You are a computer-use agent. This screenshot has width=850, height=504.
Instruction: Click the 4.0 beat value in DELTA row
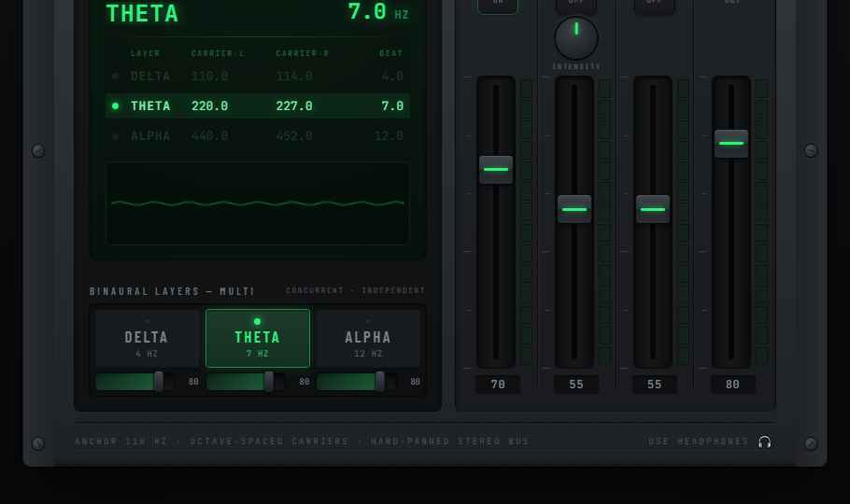coord(392,77)
